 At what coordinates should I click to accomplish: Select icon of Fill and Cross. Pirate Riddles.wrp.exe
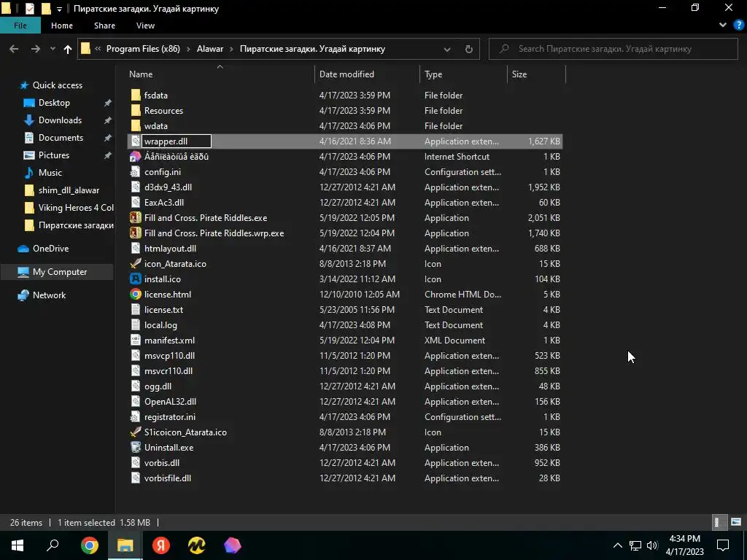[x=136, y=233]
